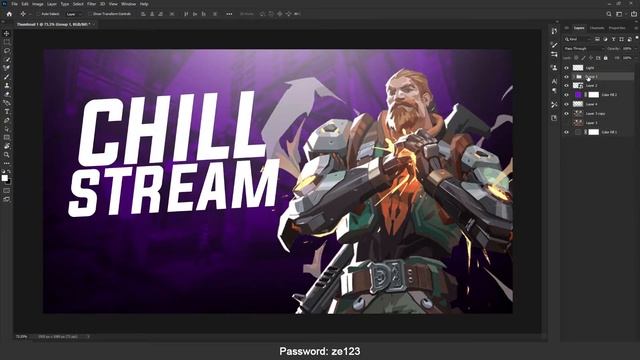
Task: Click the Home icon in options bar
Action: pyautogui.click(x=9, y=14)
